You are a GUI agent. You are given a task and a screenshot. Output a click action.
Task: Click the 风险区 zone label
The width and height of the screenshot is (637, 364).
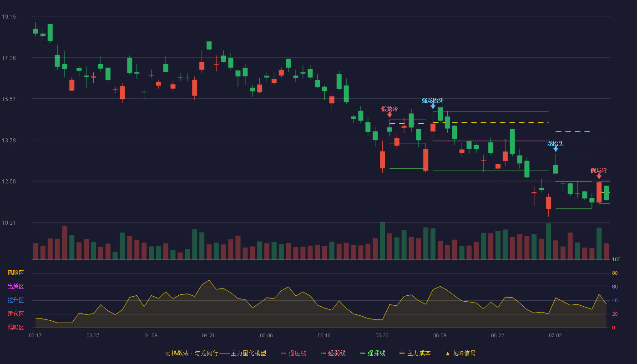(15, 273)
